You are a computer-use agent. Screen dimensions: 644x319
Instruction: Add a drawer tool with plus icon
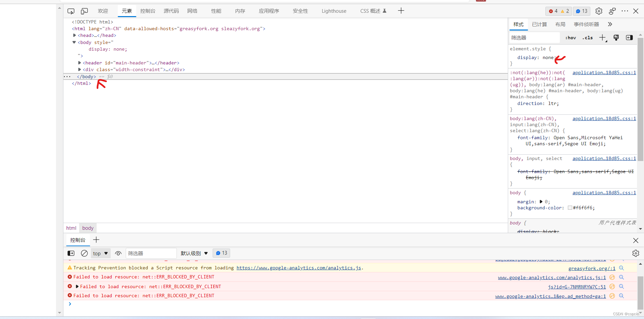96,240
